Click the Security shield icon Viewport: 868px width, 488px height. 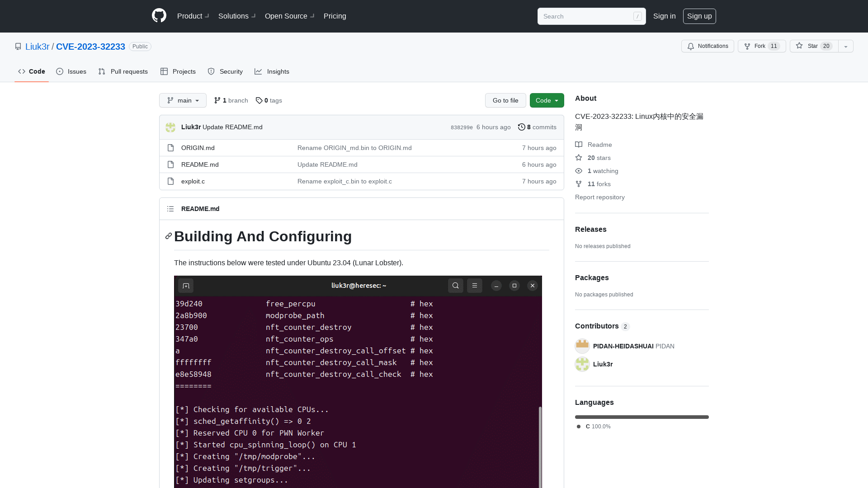pos(211,71)
